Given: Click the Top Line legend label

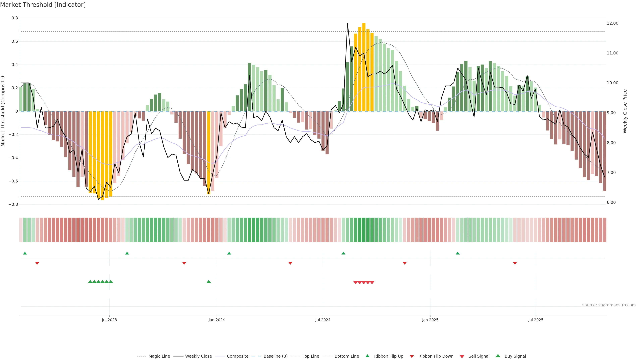Looking at the screenshot, I should 311,356.
